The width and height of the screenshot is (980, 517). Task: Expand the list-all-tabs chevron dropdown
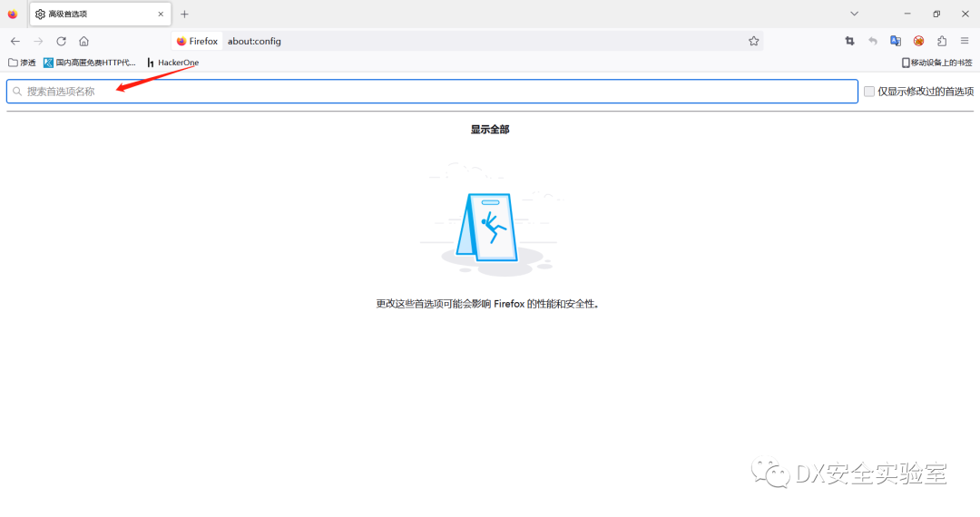(x=854, y=14)
